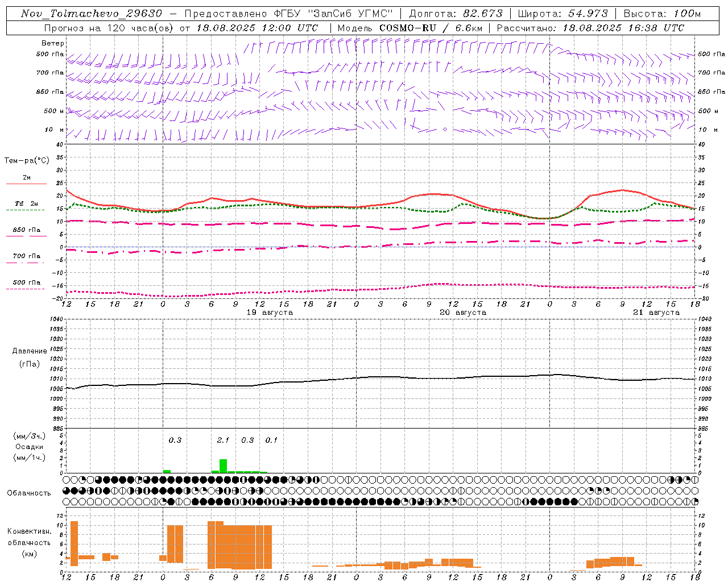Click the Рассчитано: 18.08.2025 16:38 UTC text
The image size is (728, 582).
coord(590,28)
